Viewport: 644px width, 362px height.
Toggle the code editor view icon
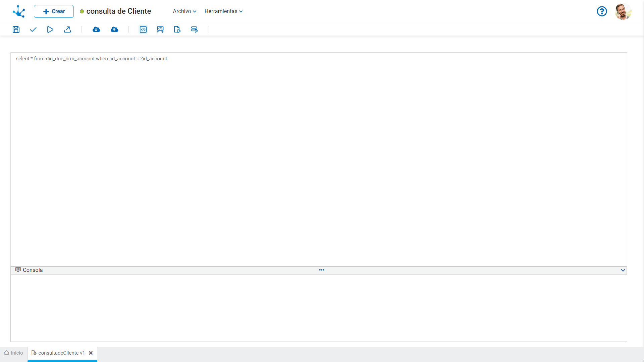143,29
